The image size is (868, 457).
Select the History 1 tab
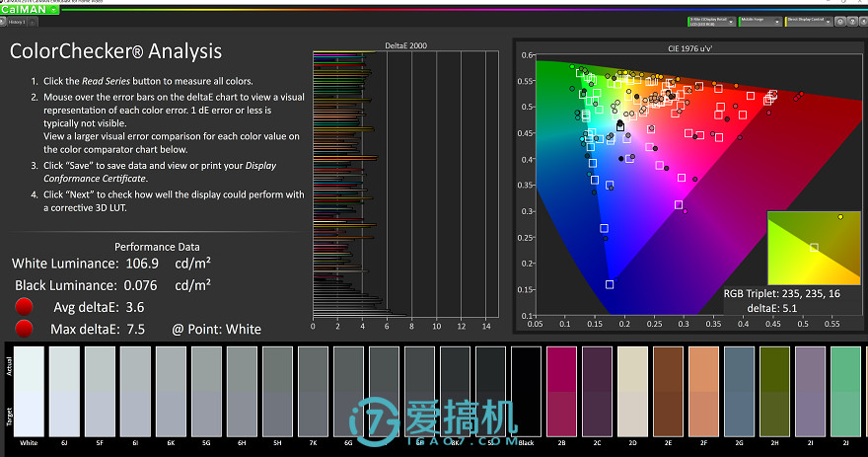16,22
